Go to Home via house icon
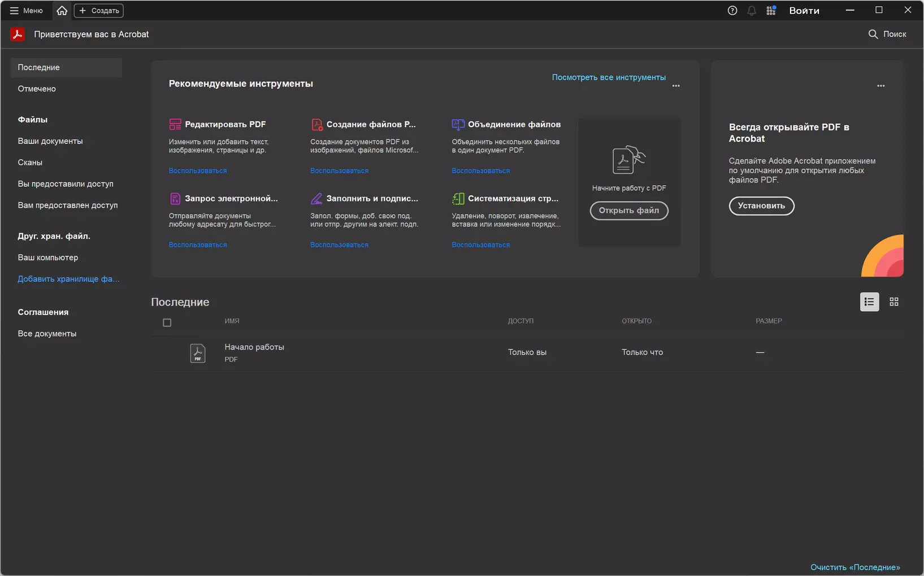924x576 pixels. coord(62,11)
